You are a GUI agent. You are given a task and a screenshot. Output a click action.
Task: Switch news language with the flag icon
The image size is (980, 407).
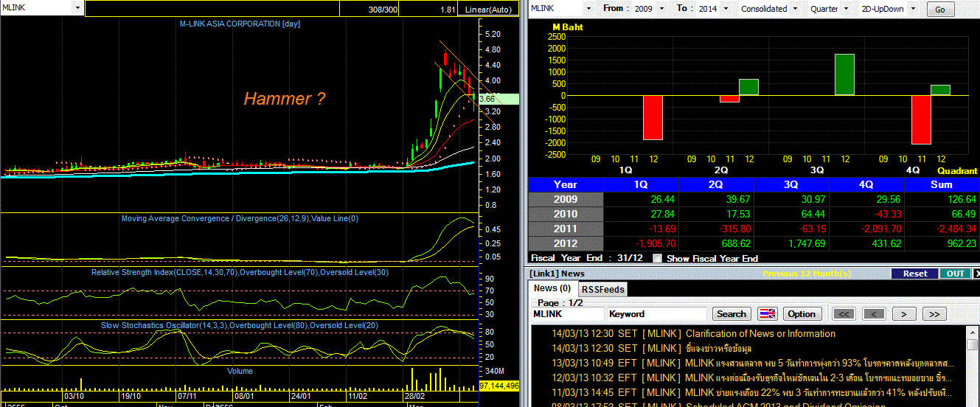[x=768, y=313]
